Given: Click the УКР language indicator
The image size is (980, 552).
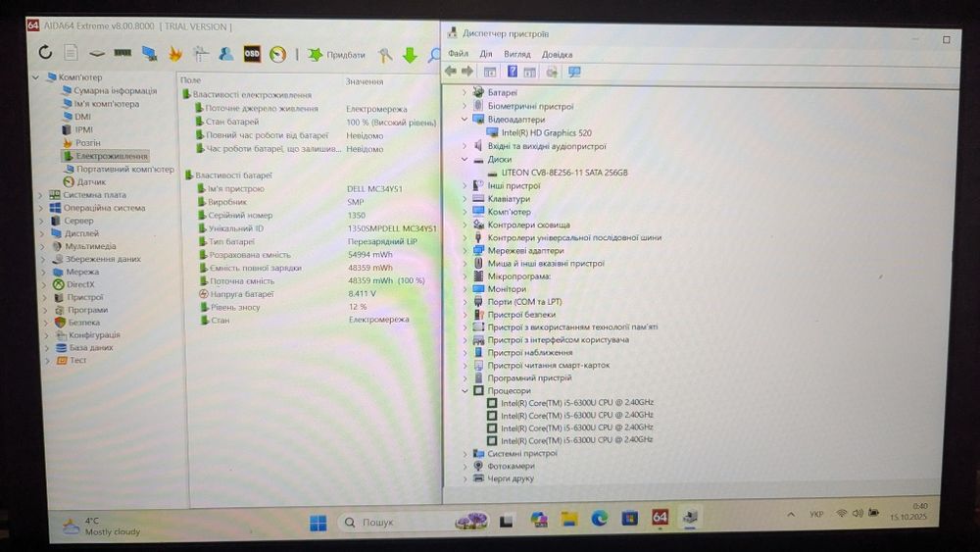Looking at the screenshot, I should click(816, 514).
